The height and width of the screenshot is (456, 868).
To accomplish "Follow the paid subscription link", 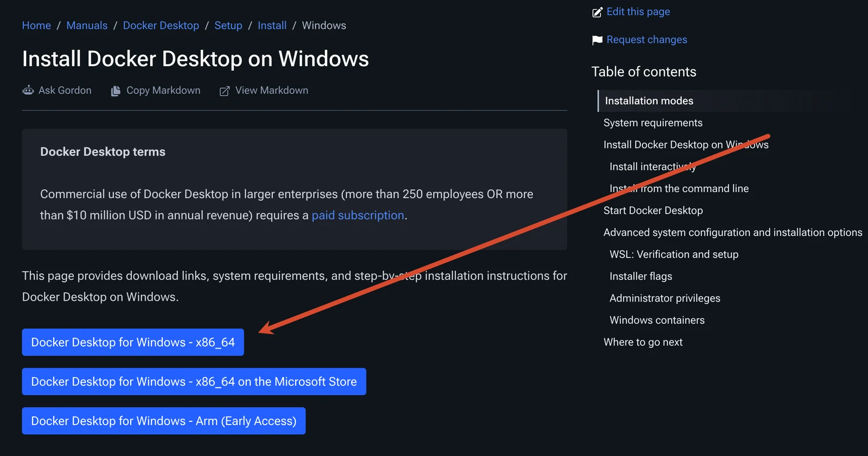I will [358, 215].
